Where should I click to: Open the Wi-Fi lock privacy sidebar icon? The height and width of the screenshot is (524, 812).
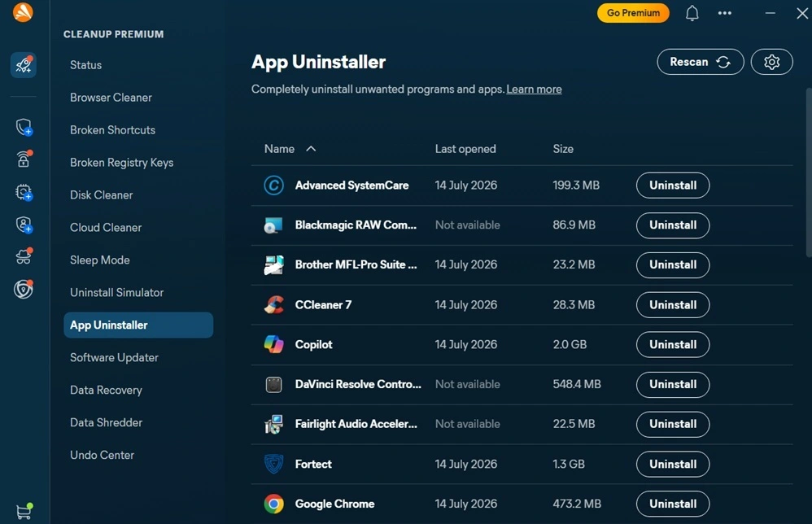(x=24, y=159)
